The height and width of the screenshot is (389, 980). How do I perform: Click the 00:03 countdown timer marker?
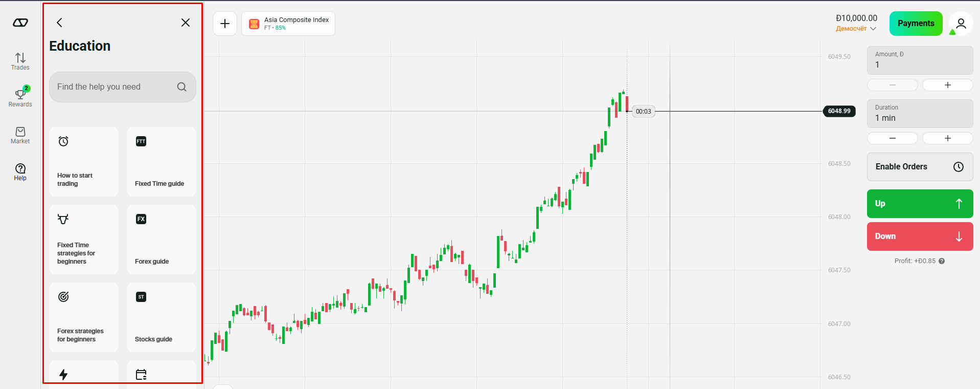pyautogui.click(x=643, y=112)
